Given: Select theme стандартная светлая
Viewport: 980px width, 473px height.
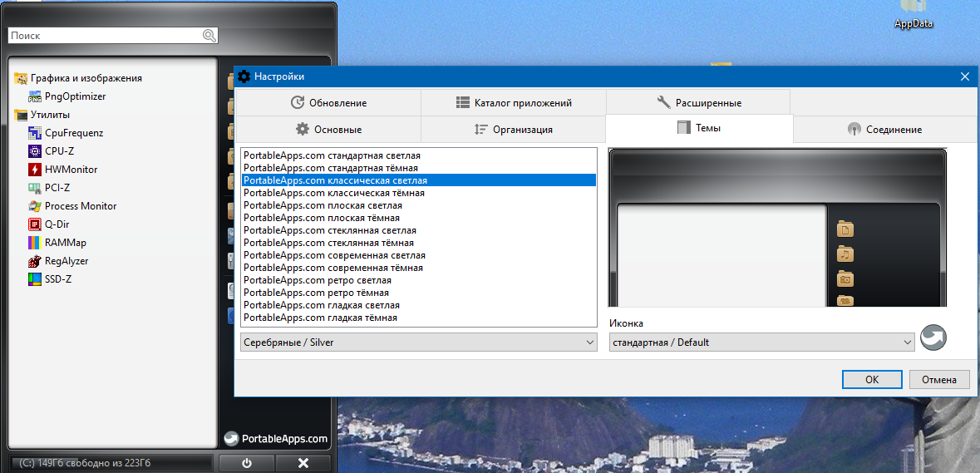Looking at the screenshot, I should point(419,155).
